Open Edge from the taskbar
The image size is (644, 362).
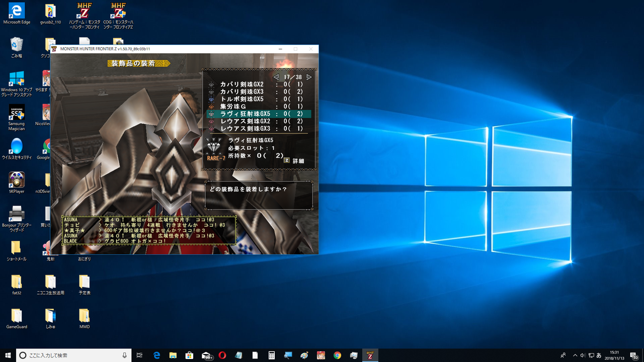pos(156,355)
